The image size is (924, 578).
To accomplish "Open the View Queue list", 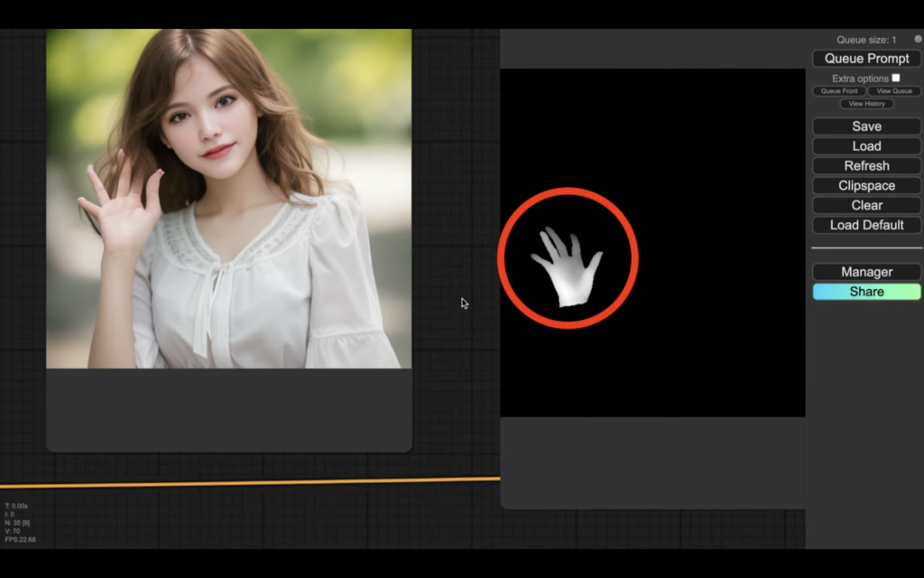I will tap(894, 91).
